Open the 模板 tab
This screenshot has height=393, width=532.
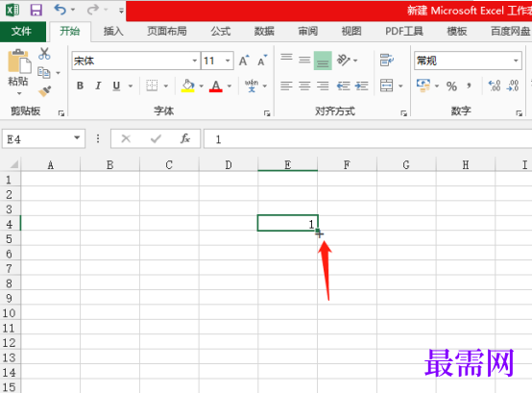[x=457, y=32]
